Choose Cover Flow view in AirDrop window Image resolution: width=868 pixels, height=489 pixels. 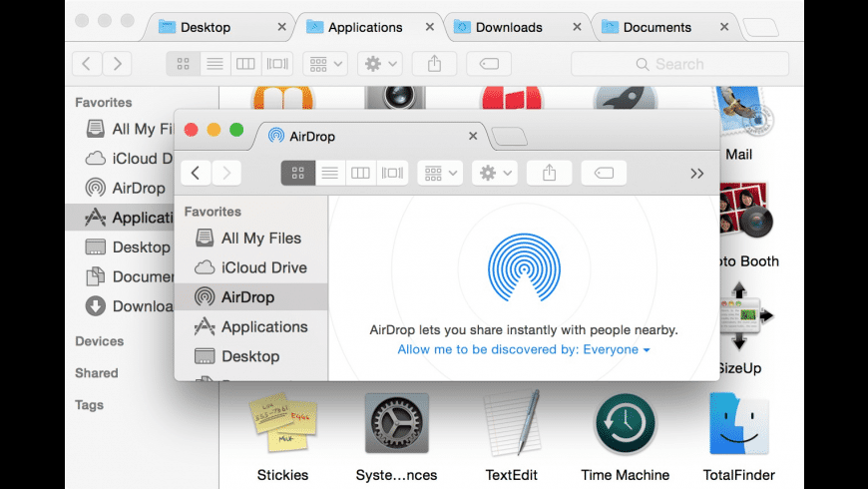(392, 173)
